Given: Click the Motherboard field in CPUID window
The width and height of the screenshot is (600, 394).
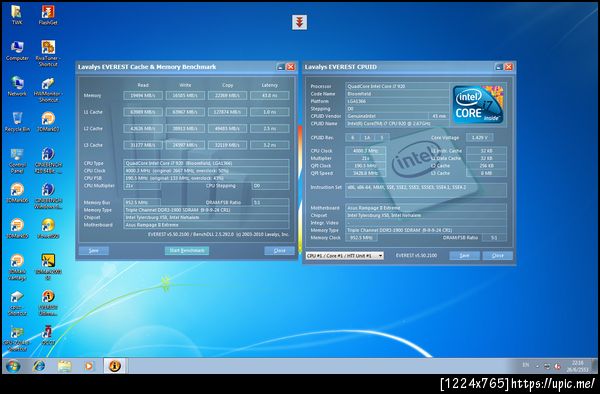Looking at the screenshot, I should coord(426,208).
